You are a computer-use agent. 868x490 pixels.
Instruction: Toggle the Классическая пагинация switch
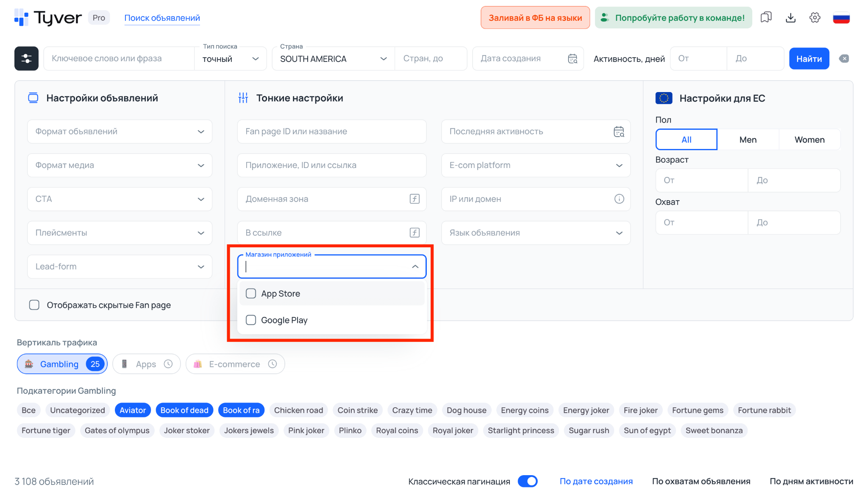(528, 481)
